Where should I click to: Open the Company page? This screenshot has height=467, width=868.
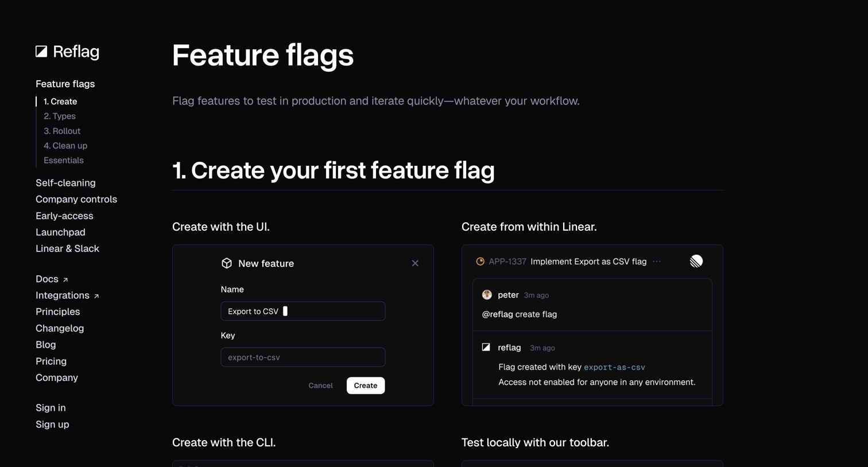point(57,378)
